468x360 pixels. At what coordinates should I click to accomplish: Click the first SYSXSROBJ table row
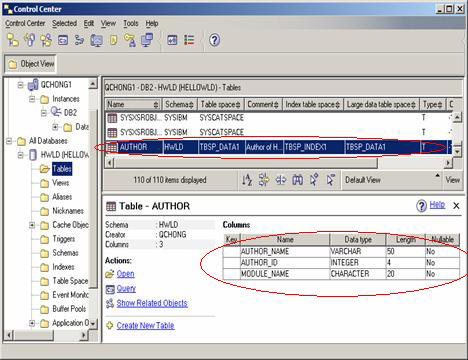point(278,118)
